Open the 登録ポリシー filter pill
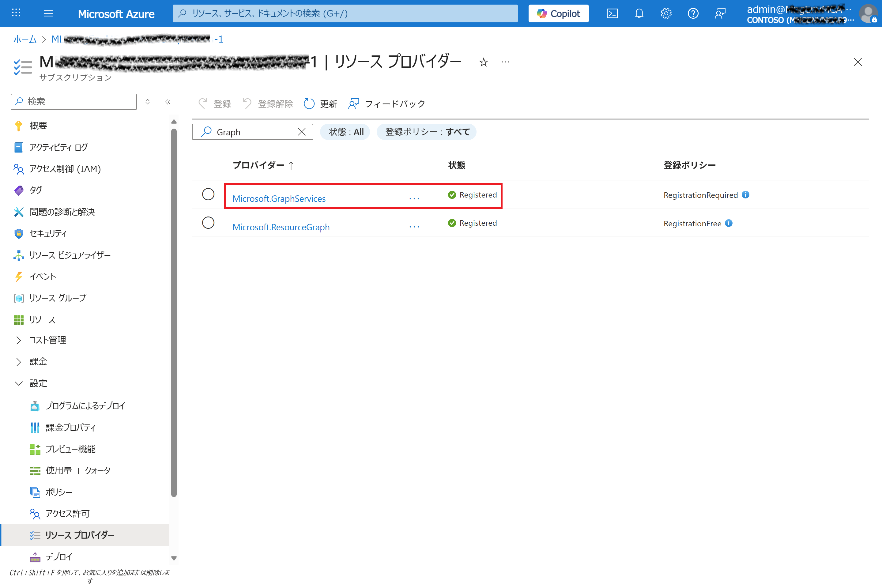 [x=427, y=132]
